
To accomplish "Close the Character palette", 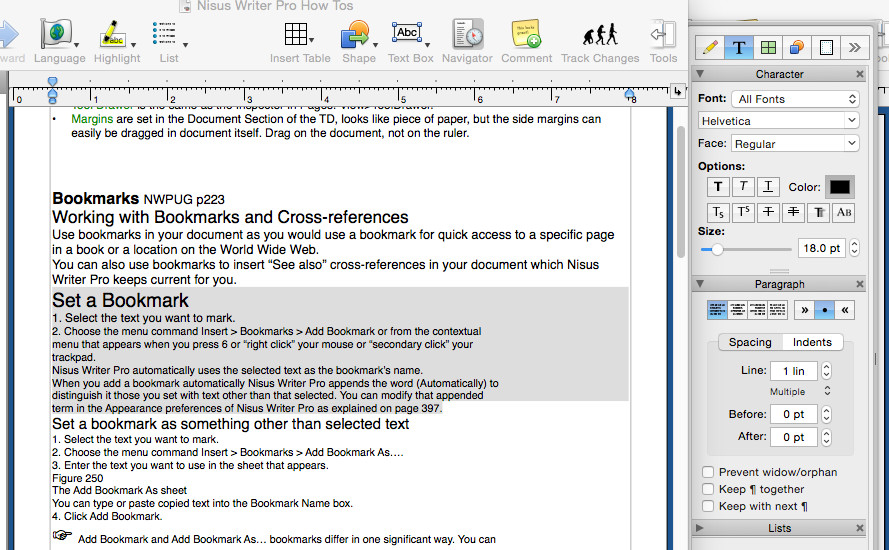I will (x=860, y=74).
